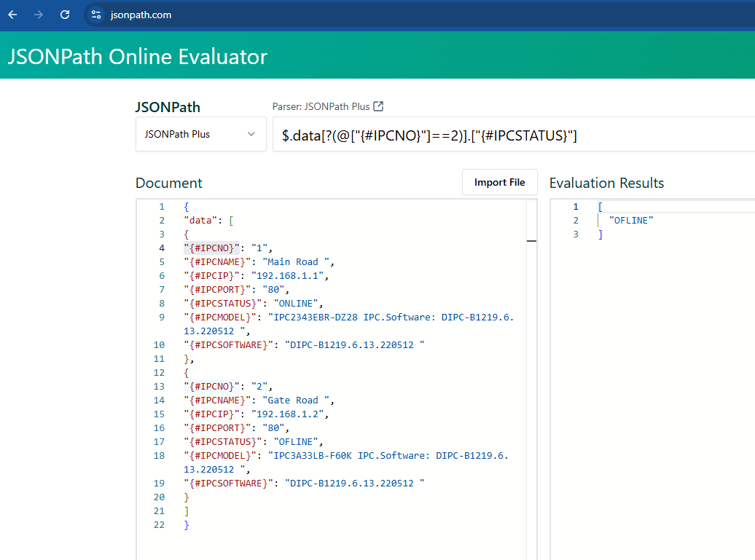This screenshot has width=755, height=560.
Task: Go back using the browser back arrow
Action: (12, 15)
